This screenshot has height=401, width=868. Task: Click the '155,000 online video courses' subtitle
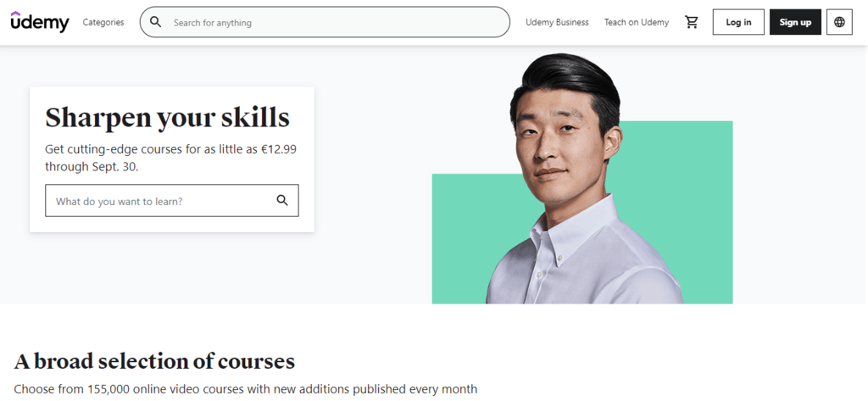pos(245,389)
